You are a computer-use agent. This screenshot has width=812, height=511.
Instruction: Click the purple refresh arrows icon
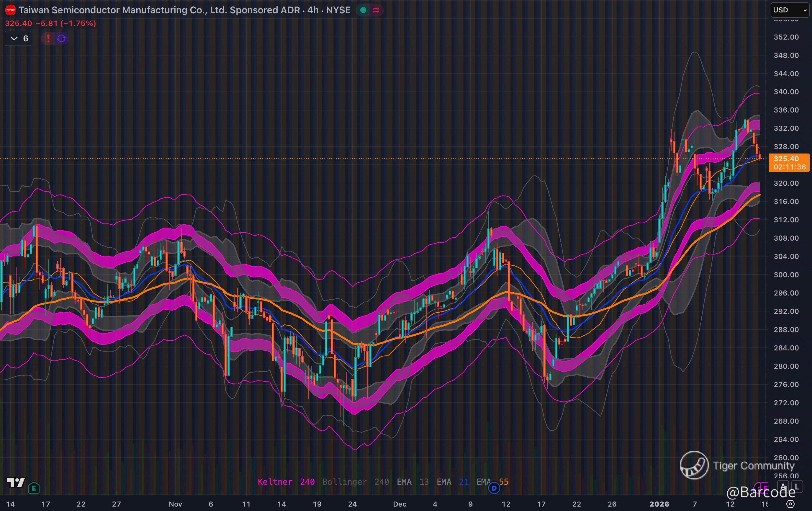click(x=61, y=38)
